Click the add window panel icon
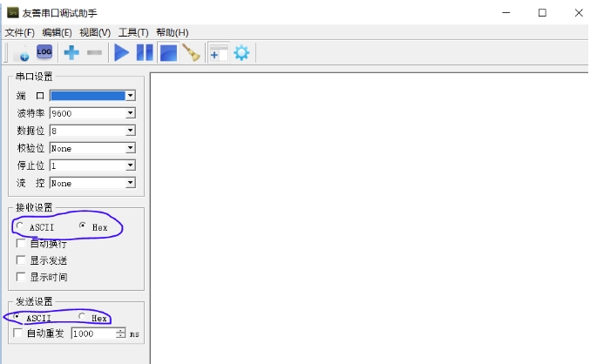This screenshot has height=364, width=597. click(x=219, y=52)
